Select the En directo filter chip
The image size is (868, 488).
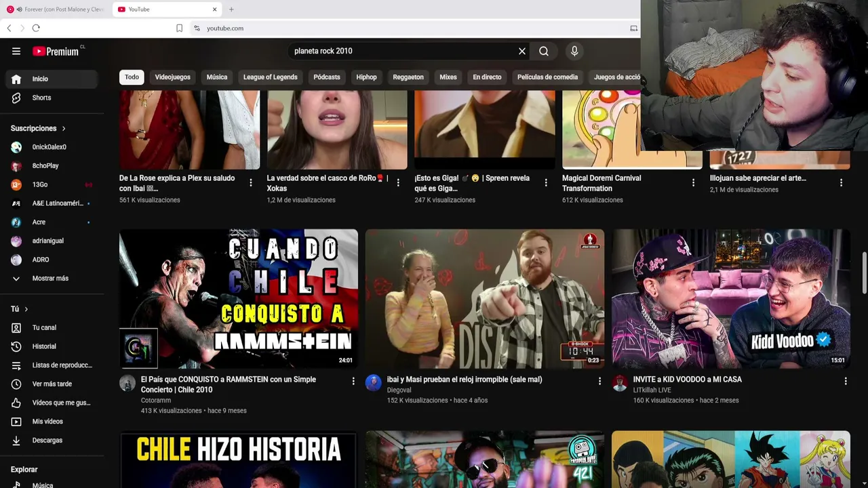point(487,77)
